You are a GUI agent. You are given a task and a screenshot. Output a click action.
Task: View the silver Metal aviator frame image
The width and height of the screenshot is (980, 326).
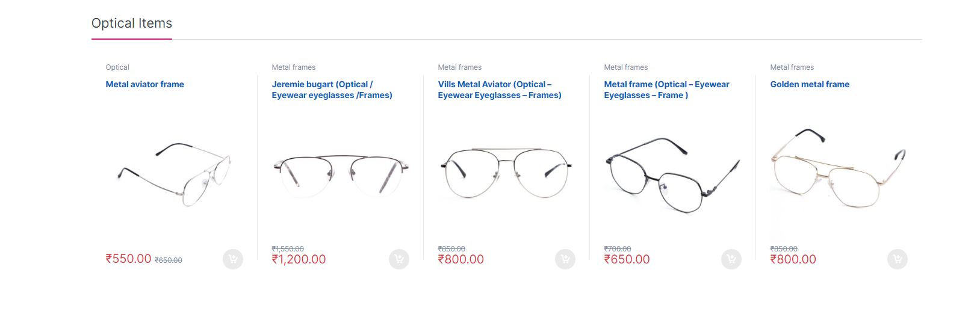pos(175,174)
